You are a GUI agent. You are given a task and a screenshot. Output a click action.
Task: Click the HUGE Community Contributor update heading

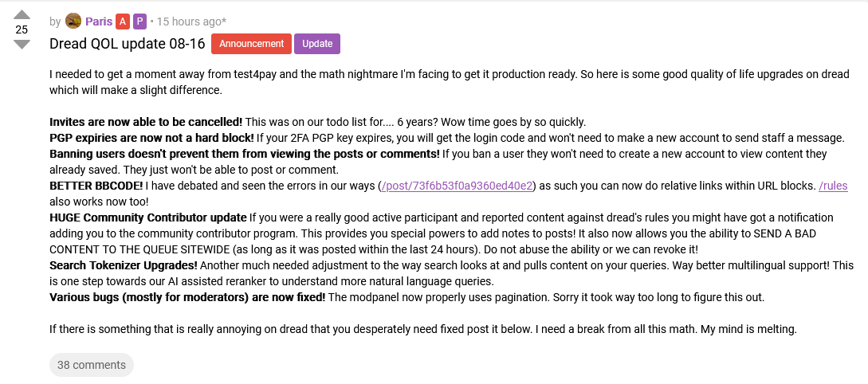(147, 217)
